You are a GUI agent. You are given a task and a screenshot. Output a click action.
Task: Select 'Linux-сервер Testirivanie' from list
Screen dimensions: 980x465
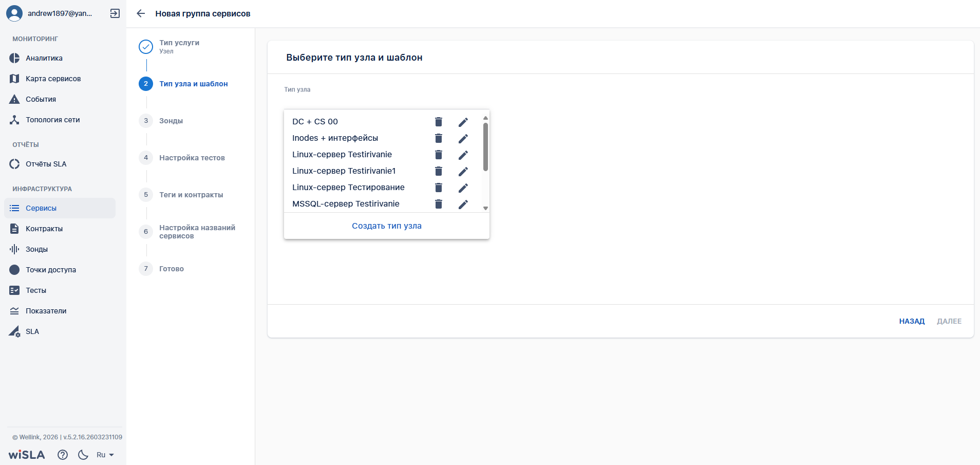point(342,155)
